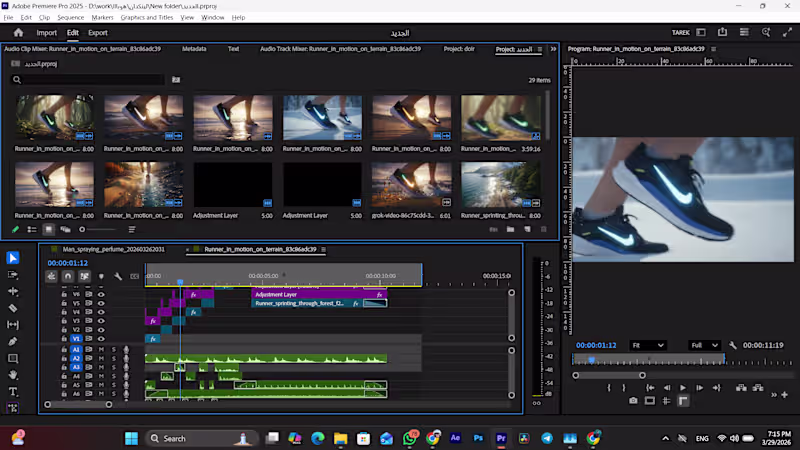Screen dimensions: 800x450
Task: Open Sort Icons menu in Project panel
Action: pos(132,230)
